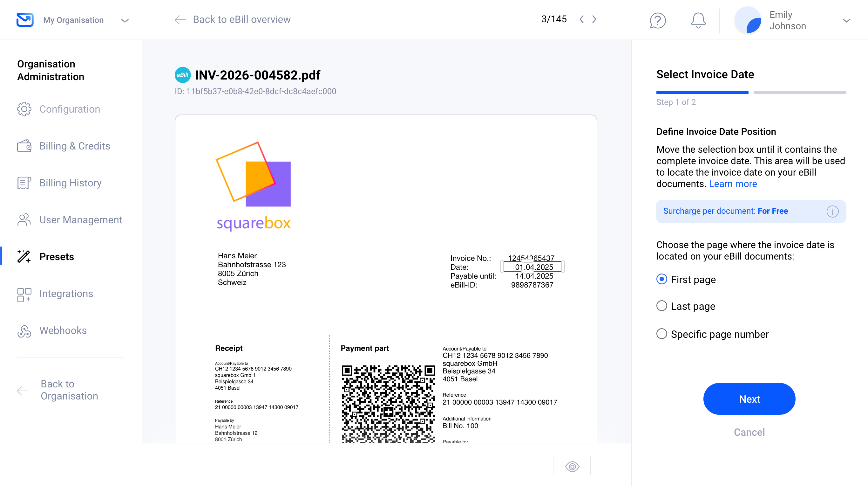This screenshot has height=486, width=868.
Task: Click the Next button
Action: coord(749,399)
